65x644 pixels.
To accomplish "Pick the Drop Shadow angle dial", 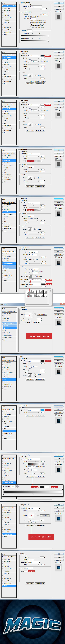I will (30, 61).
